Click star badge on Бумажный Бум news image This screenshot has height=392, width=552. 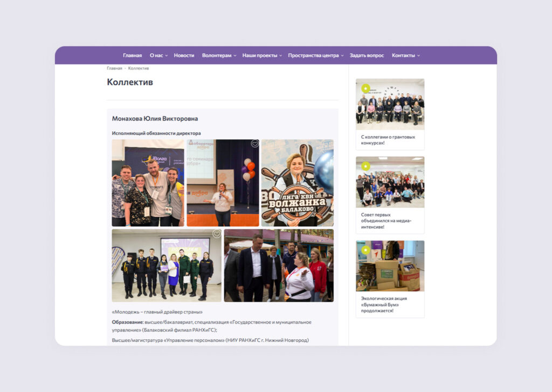(365, 250)
